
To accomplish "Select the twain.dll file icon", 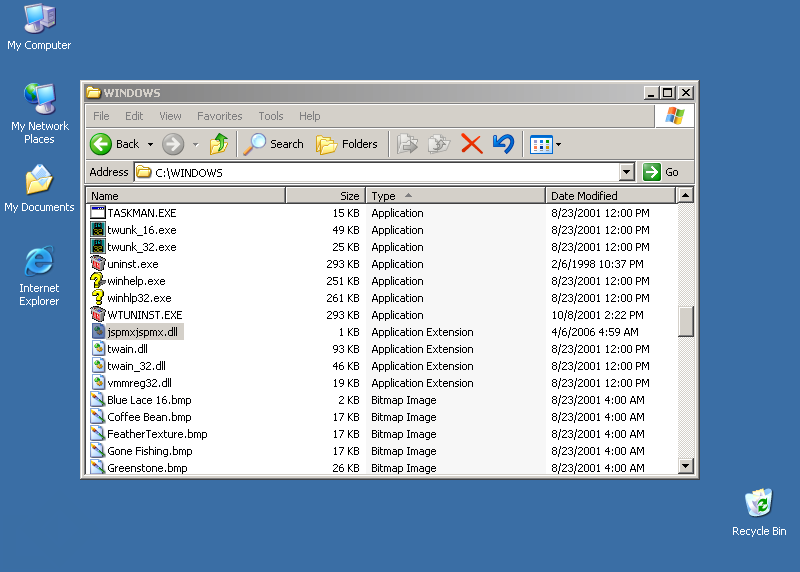I will click(x=98, y=349).
